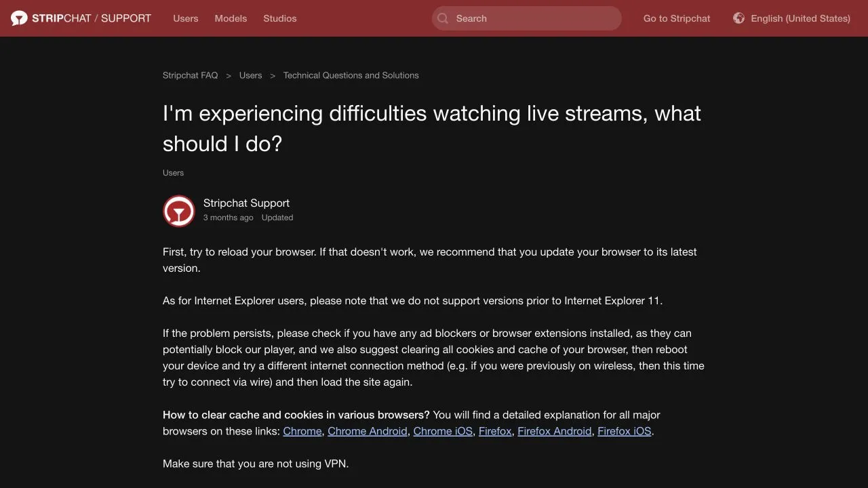Click the small 'Users' label under the title
This screenshot has height=488, width=868.
(x=174, y=173)
